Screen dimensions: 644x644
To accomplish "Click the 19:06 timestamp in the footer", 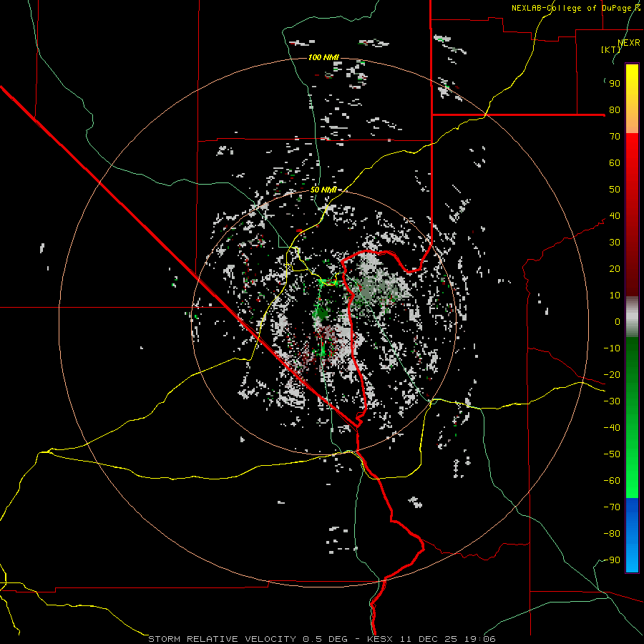I will [481, 639].
